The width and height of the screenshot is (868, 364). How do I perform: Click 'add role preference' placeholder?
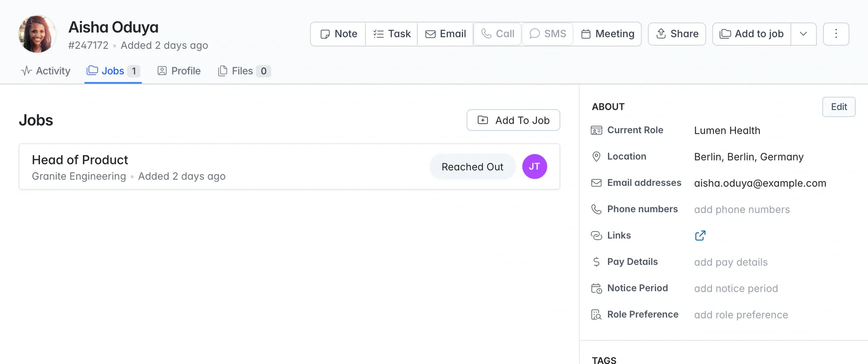741,315
